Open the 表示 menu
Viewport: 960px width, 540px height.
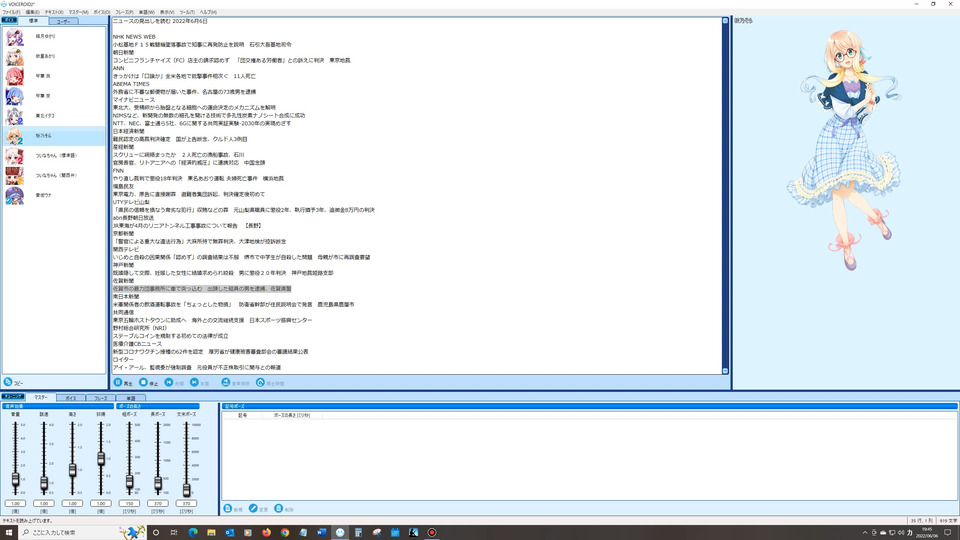pyautogui.click(x=167, y=12)
